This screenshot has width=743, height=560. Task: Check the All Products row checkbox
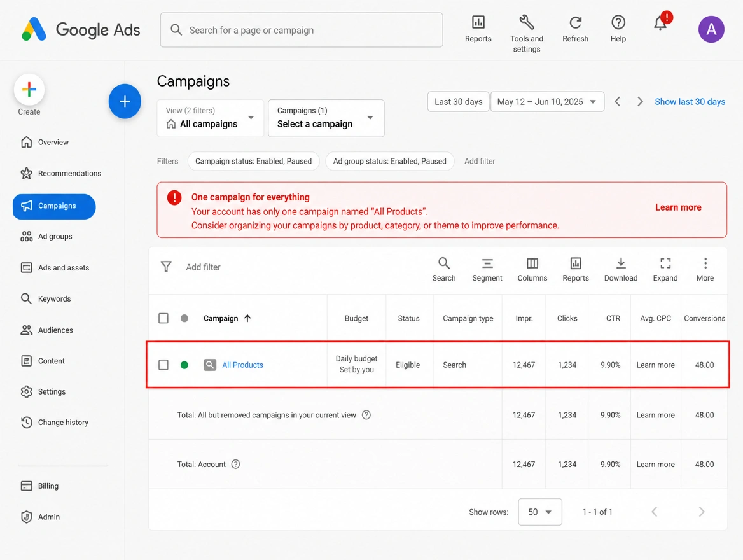click(x=163, y=365)
